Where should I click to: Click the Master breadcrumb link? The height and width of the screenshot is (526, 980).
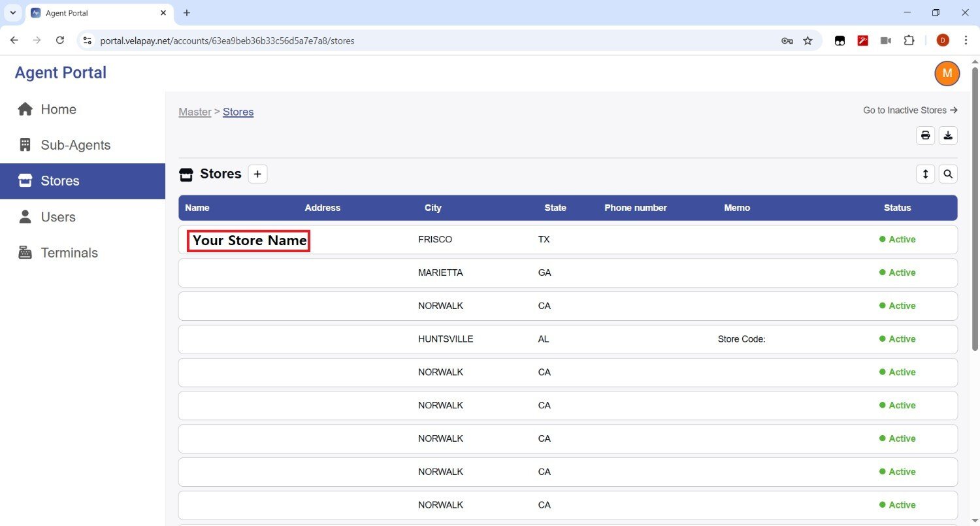click(x=195, y=112)
